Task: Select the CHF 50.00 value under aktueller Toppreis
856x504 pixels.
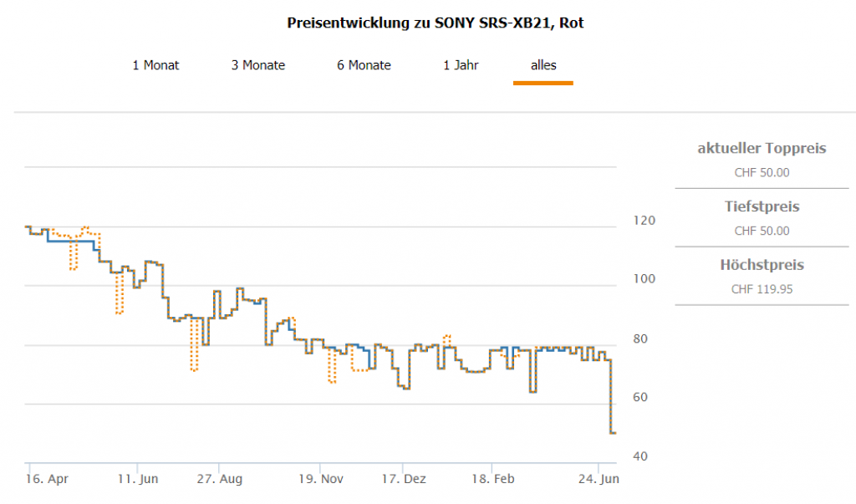Action: (x=762, y=173)
